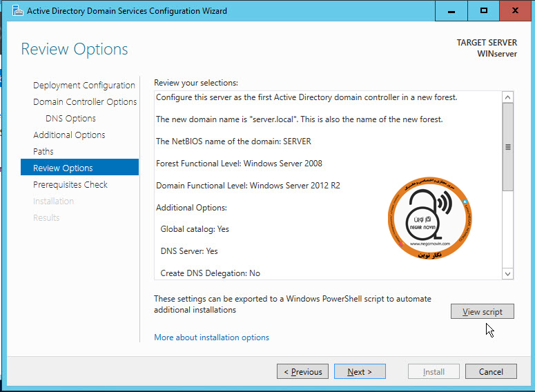Viewport: 535px width, 392px height.
Task: Maximize the configuration wizard window
Action: point(483,11)
